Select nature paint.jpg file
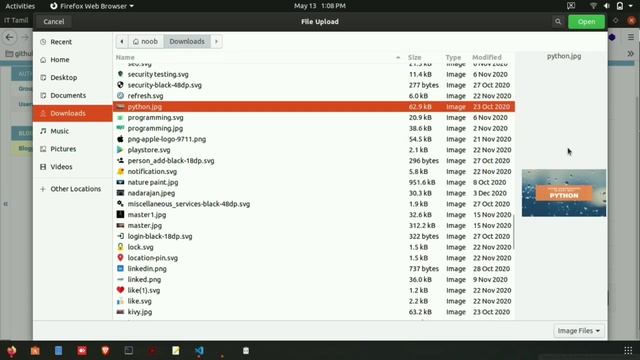640x360 pixels. pos(313,182)
